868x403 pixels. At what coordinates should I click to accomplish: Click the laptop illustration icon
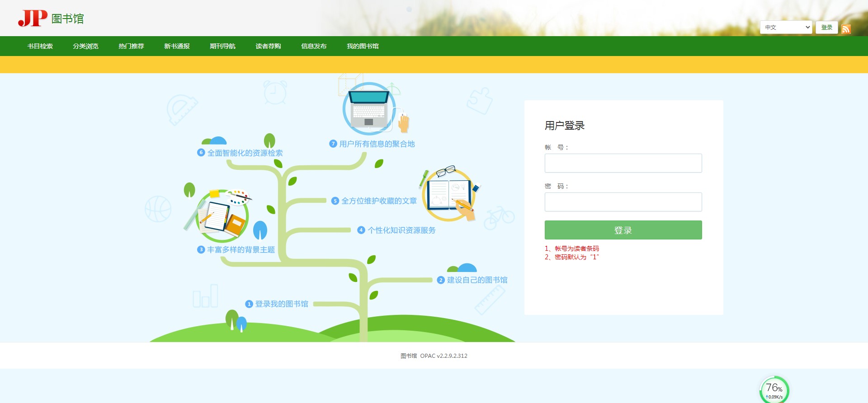(x=369, y=109)
